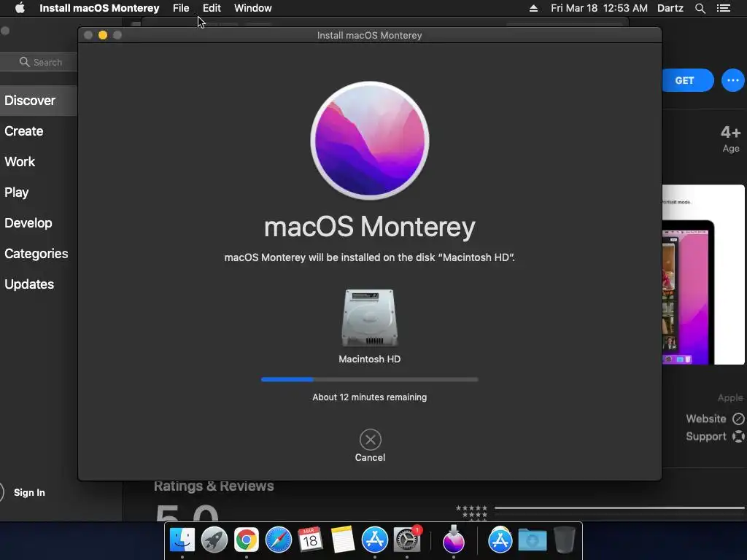This screenshot has width=747, height=560.
Task: Open Calendar from the Dock
Action: coord(310,540)
